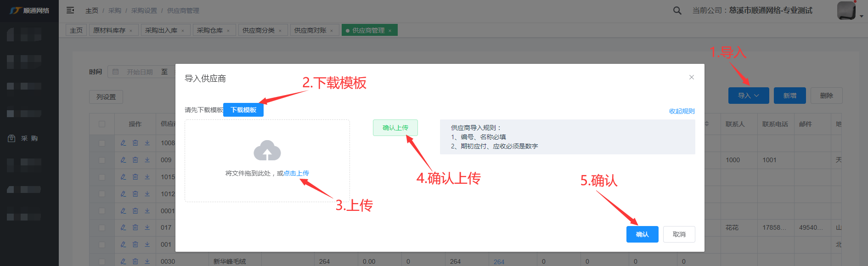Click trash delete icon for supplier 017
Image resolution: width=868 pixels, height=266 pixels.
[x=135, y=227]
